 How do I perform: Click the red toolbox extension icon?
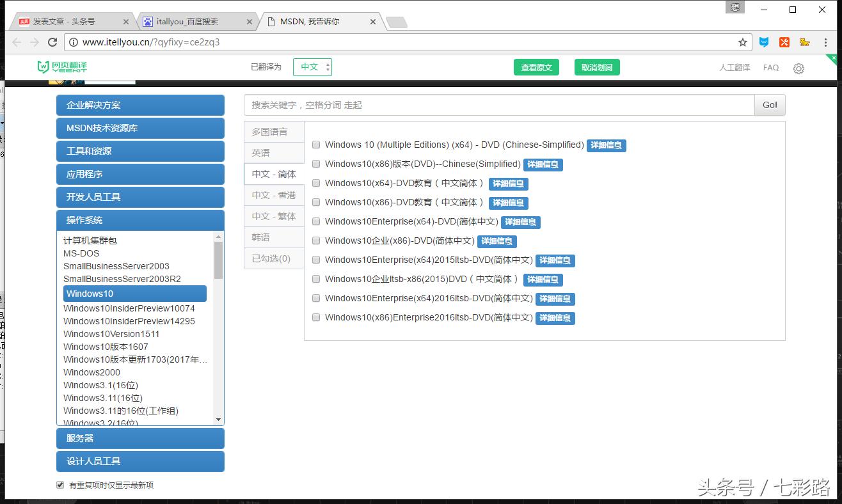(784, 42)
